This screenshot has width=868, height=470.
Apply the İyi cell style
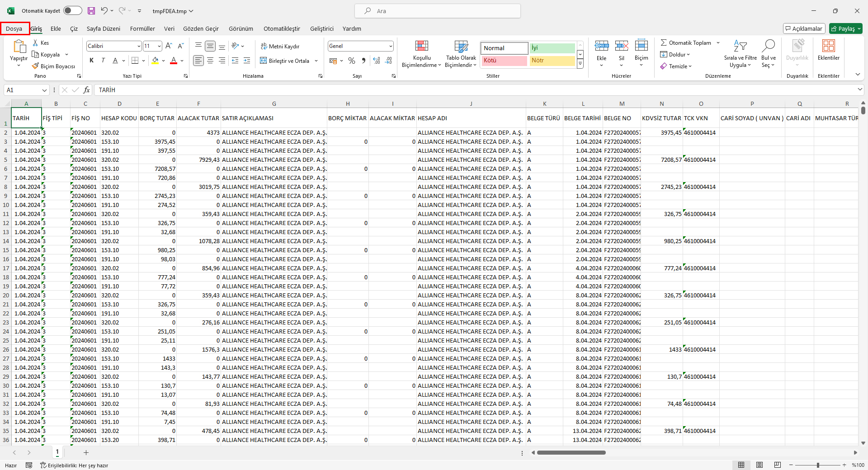tap(552, 48)
